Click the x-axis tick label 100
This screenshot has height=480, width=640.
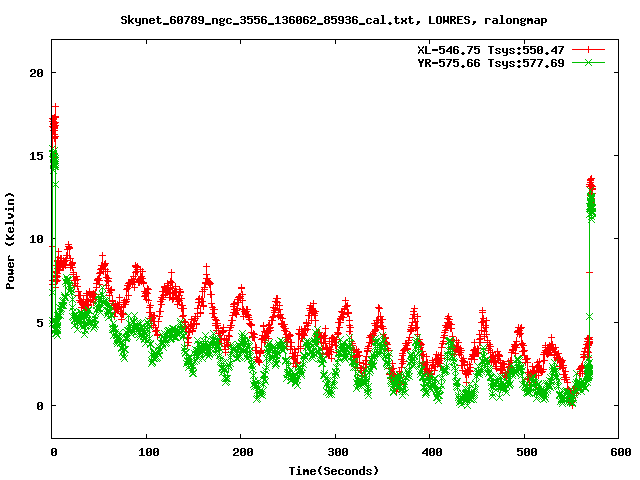click(x=148, y=452)
